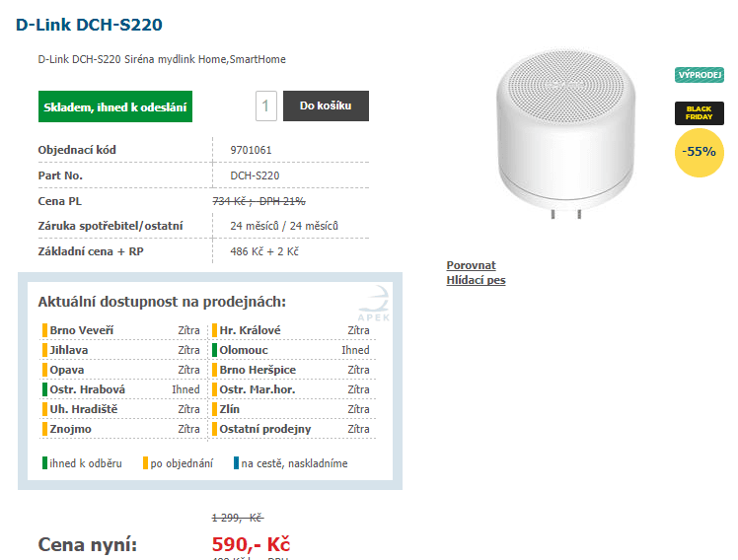Screen dimensions: 738x560
Task: Click the crossed-out 734 Kč list price
Action: [x=258, y=201]
